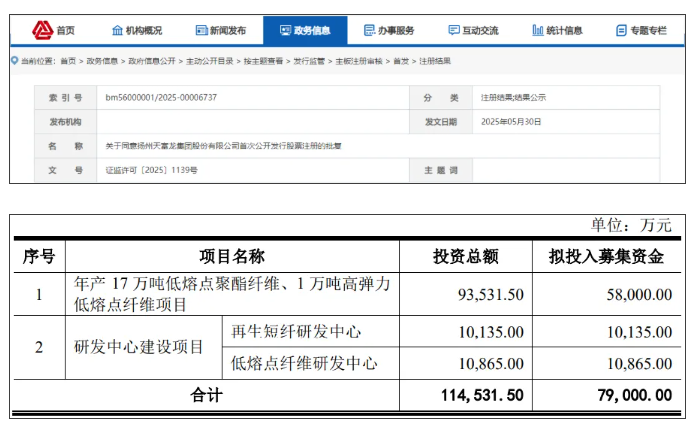Click the monitor icon beside 政务信息
The height and width of the screenshot is (429, 694).
point(285,30)
